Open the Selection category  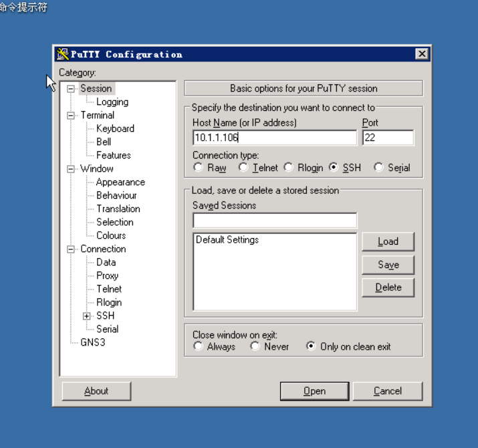115,222
